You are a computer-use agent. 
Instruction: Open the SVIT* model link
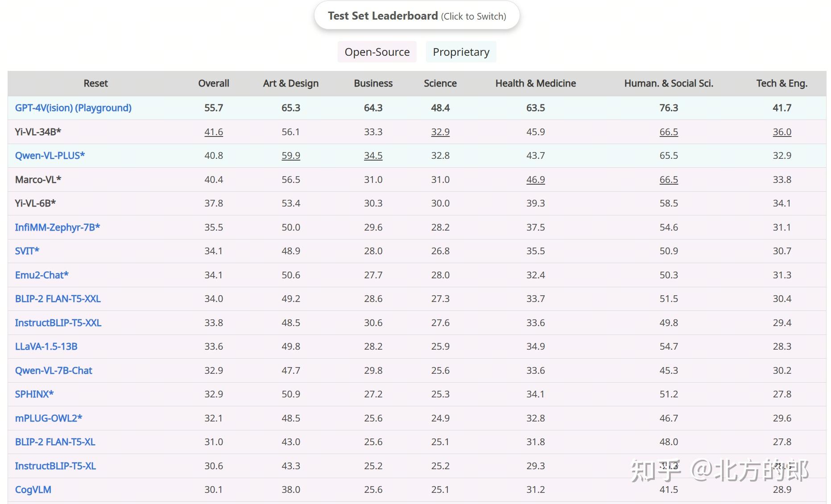coord(27,251)
